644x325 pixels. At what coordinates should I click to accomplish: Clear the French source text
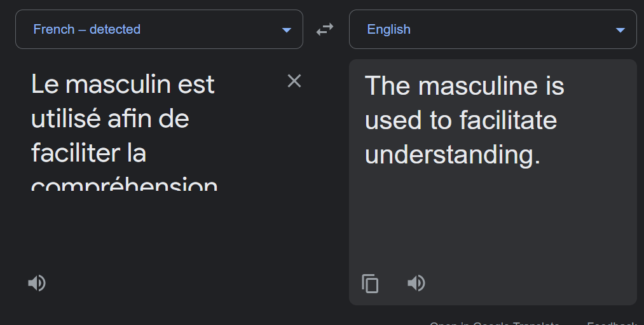pyautogui.click(x=294, y=81)
